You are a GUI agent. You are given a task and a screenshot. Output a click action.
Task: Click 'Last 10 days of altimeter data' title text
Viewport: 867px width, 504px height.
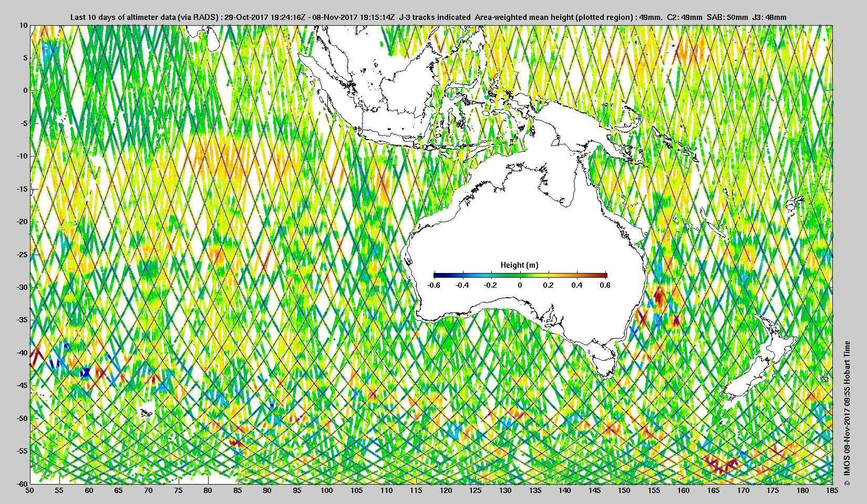click(x=123, y=17)
